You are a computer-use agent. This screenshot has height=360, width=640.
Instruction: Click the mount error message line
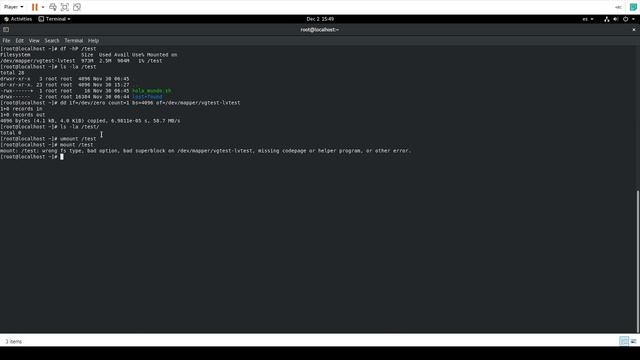pos(205,151)
